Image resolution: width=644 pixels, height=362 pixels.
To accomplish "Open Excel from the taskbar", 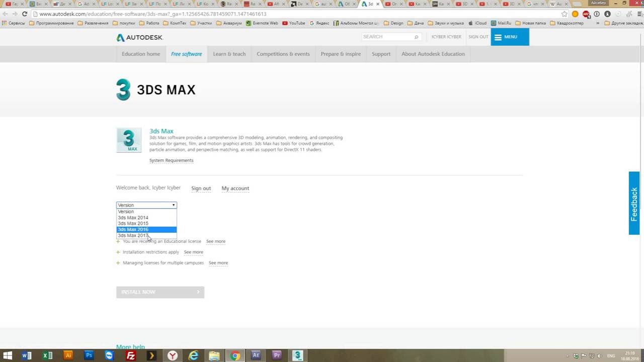I will click(47, 355).
